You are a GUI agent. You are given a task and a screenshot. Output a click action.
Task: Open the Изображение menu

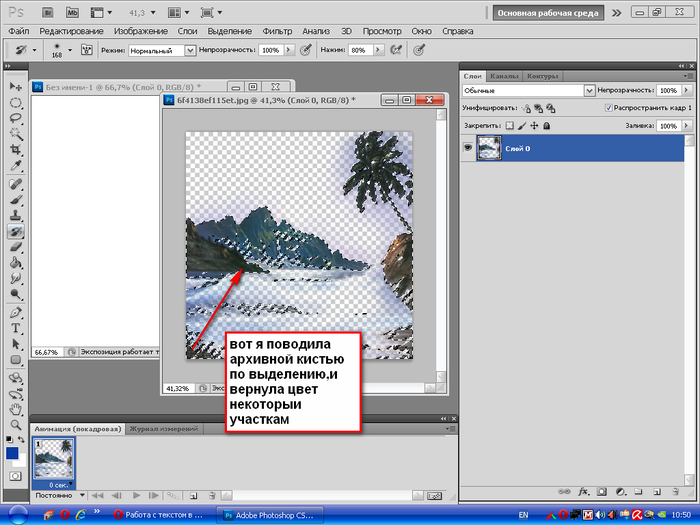pyautogui.click(x=141, y=31)
